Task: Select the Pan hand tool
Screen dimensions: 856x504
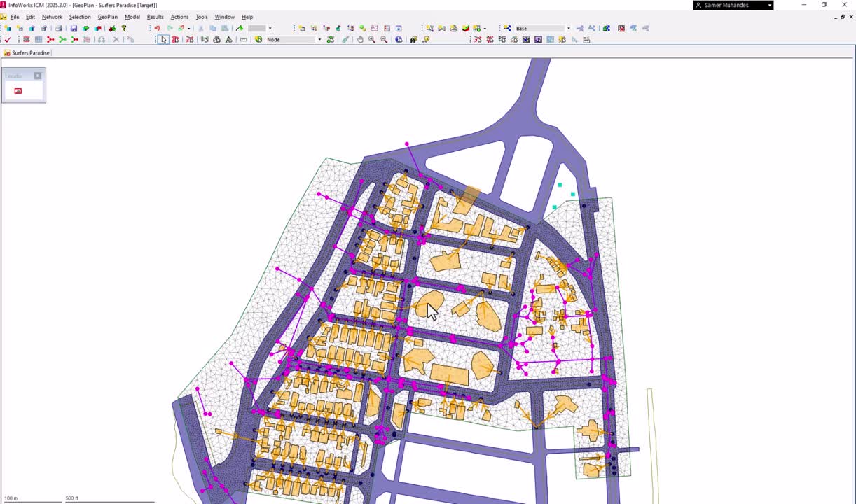Action: pyautogui.click(x=360, y=39)
